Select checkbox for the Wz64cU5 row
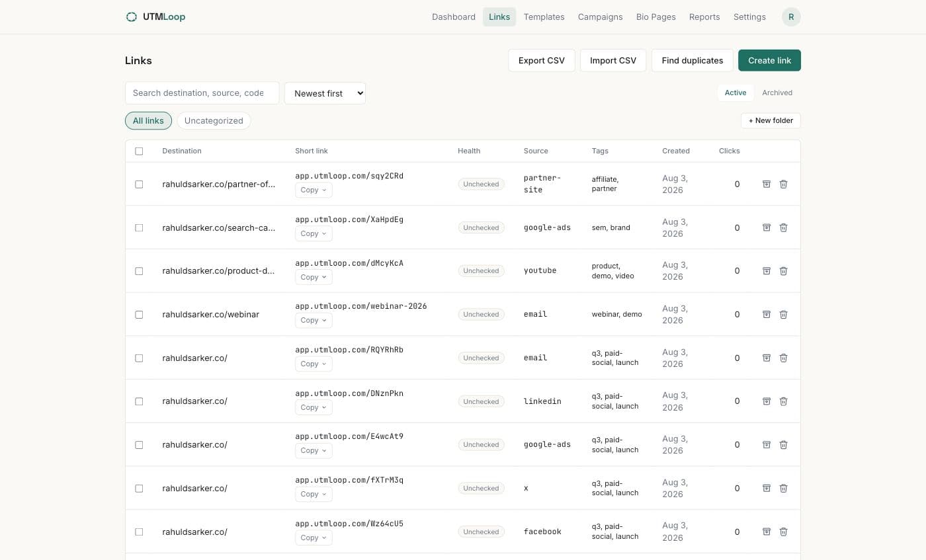 (x=139, y=532)
